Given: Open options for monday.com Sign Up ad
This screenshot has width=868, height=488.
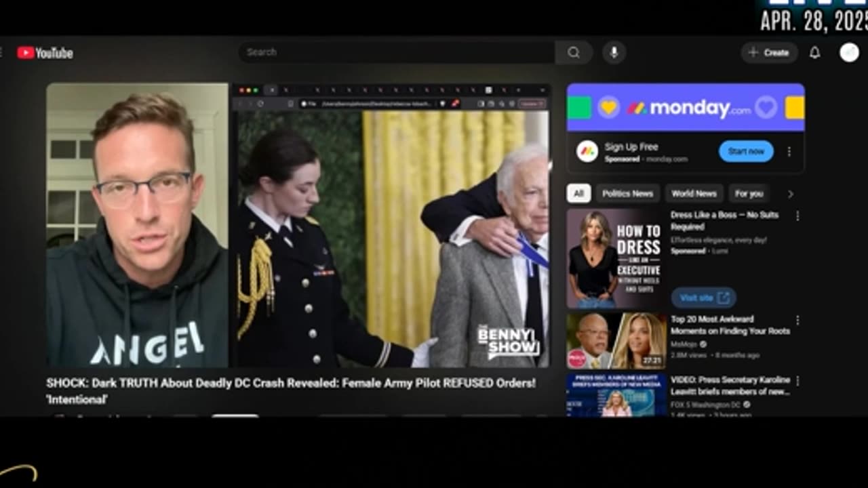Looking at the screenshot, I should [x=789, y=152].
